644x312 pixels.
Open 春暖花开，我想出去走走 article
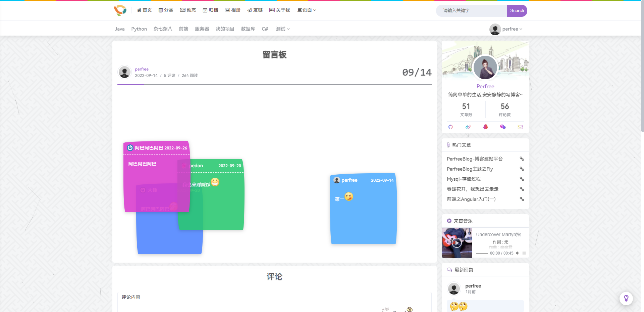(x=473, y=189)
